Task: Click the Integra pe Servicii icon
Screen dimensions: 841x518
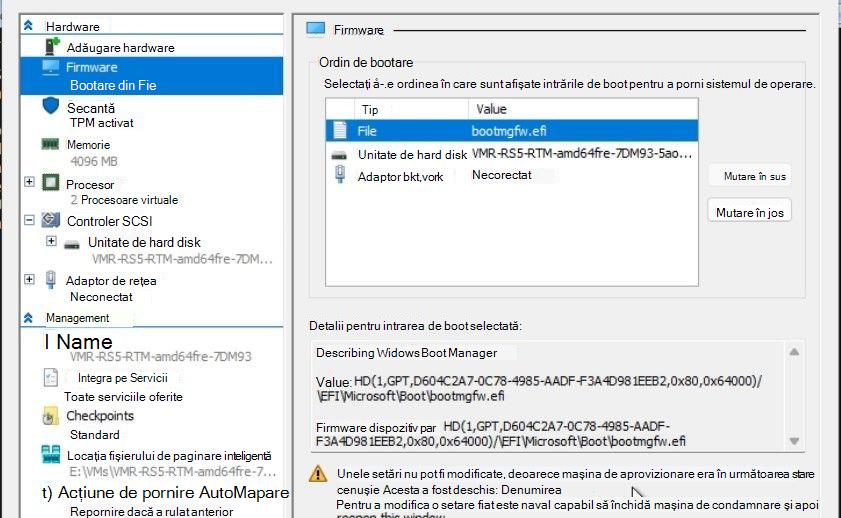Action: tap(50, 378)
